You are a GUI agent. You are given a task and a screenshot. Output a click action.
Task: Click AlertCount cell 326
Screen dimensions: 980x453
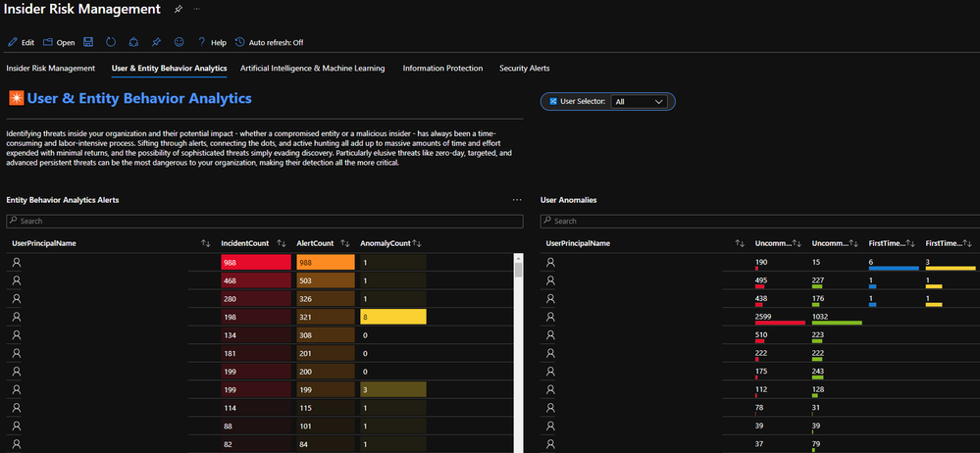326,299
